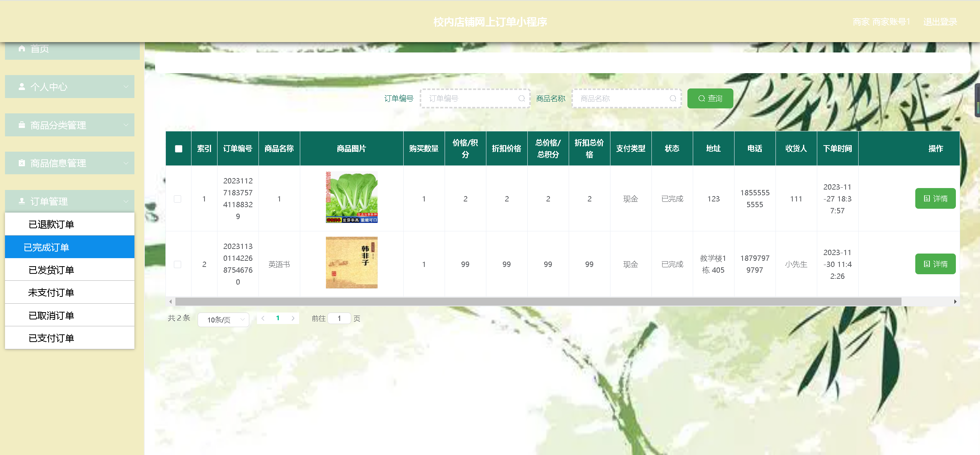This screenshot has height=455, width=980.
Task: Click the user icon beside 个人中心
Action: [x=22, y=87]
